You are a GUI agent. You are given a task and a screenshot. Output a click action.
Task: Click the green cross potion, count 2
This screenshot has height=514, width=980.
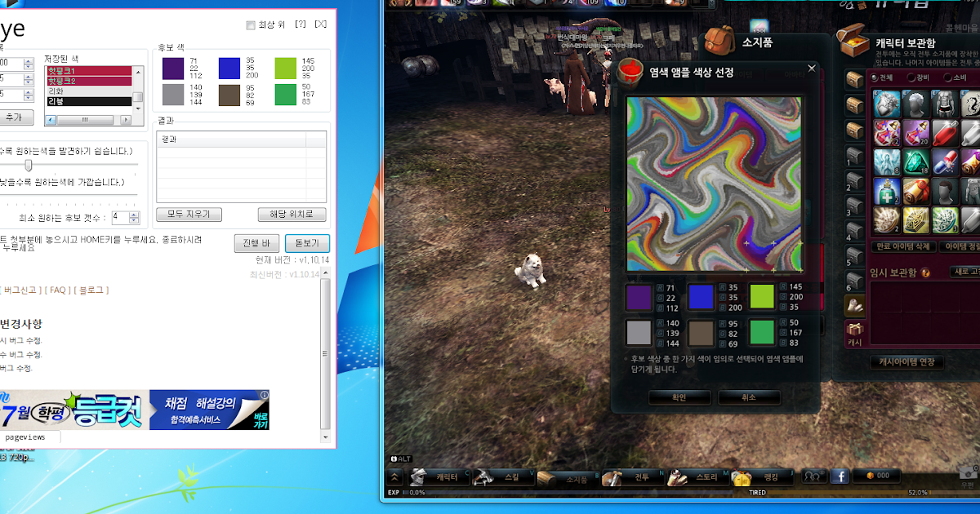coord(888,191)
